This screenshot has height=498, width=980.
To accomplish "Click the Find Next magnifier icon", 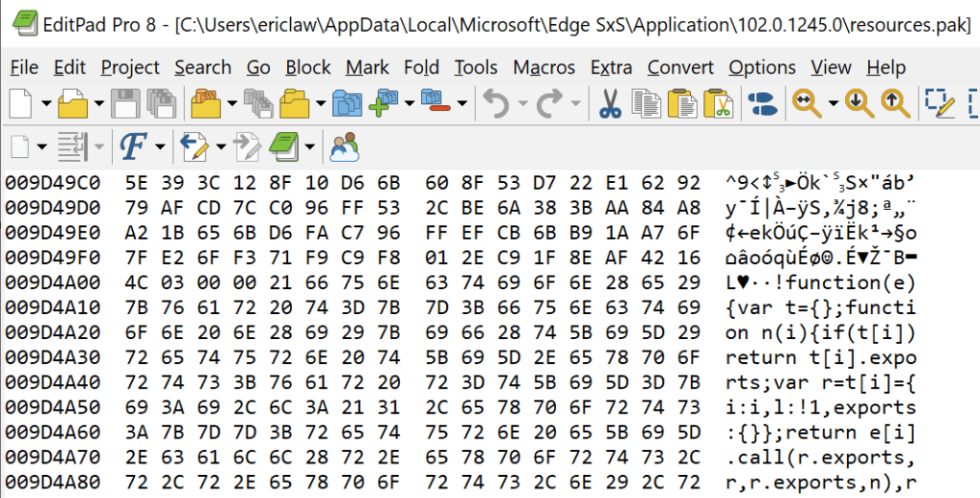I will 858,102.
